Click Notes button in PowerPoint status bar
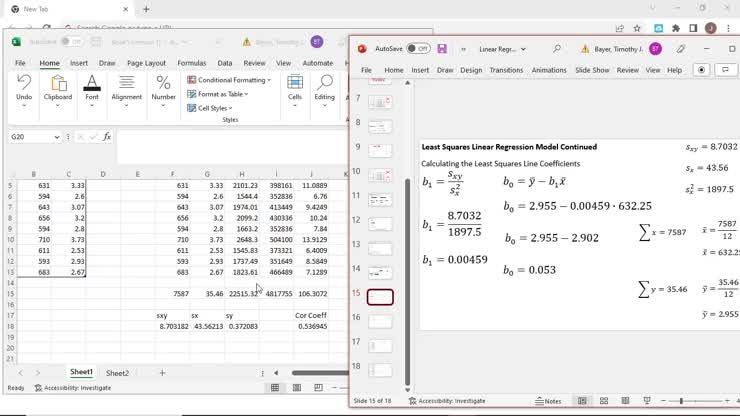740x416 pixels. [548, 401]
